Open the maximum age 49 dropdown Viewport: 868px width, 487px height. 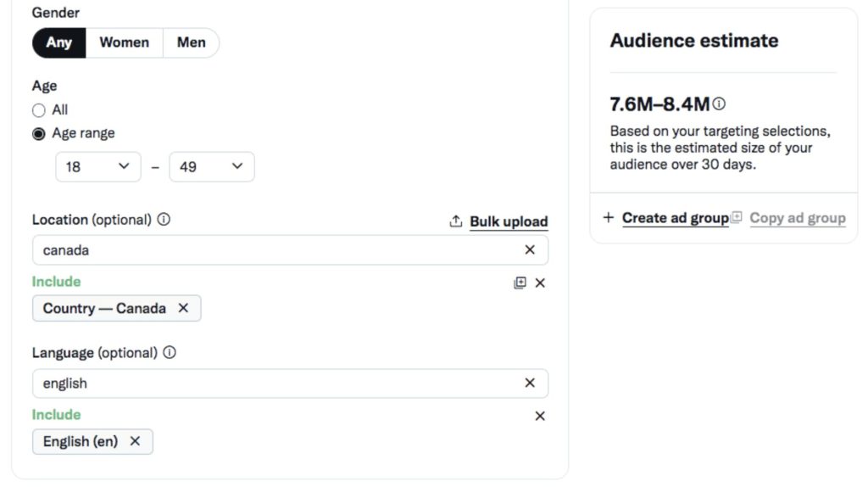(212, 167)
